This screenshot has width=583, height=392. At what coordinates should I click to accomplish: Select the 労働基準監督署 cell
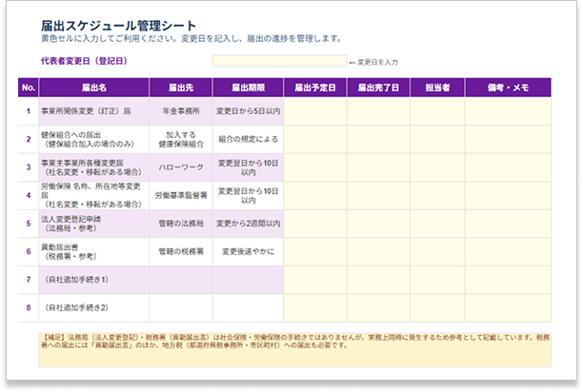(x=181, y=196)
